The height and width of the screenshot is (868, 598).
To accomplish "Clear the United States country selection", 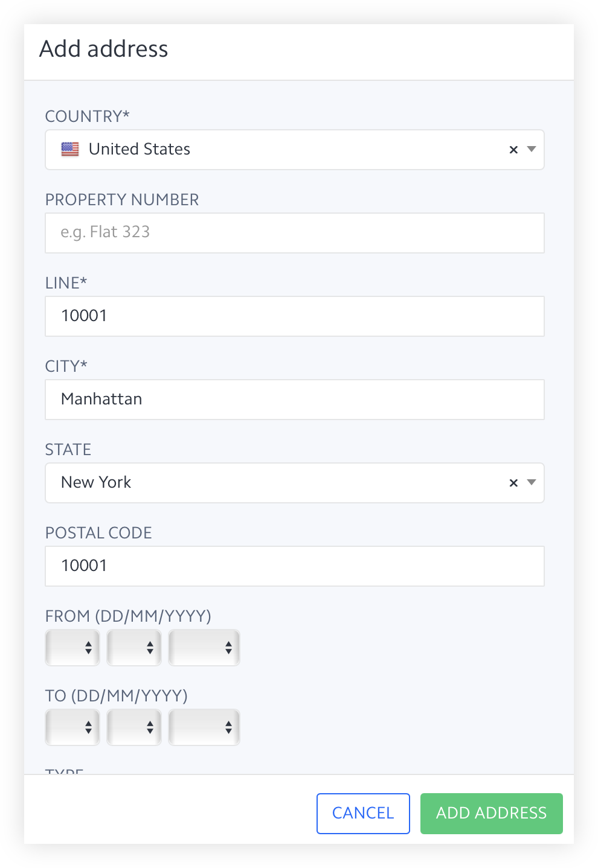I will [513, 150].
